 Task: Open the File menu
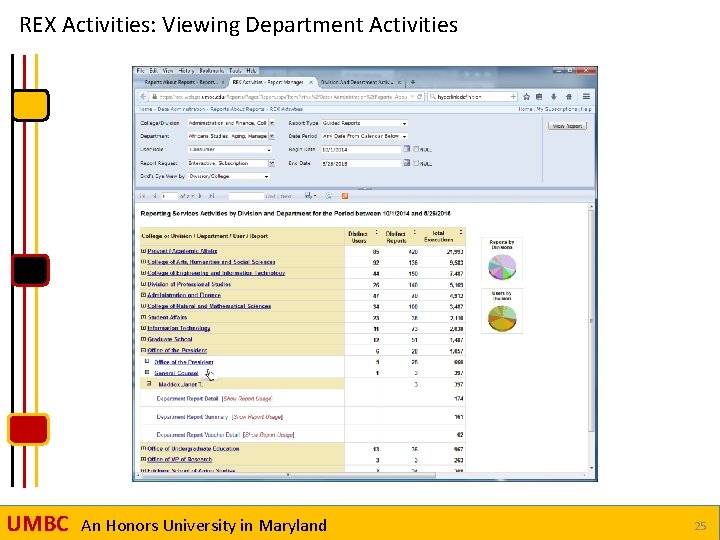click(x=141, y=71)
